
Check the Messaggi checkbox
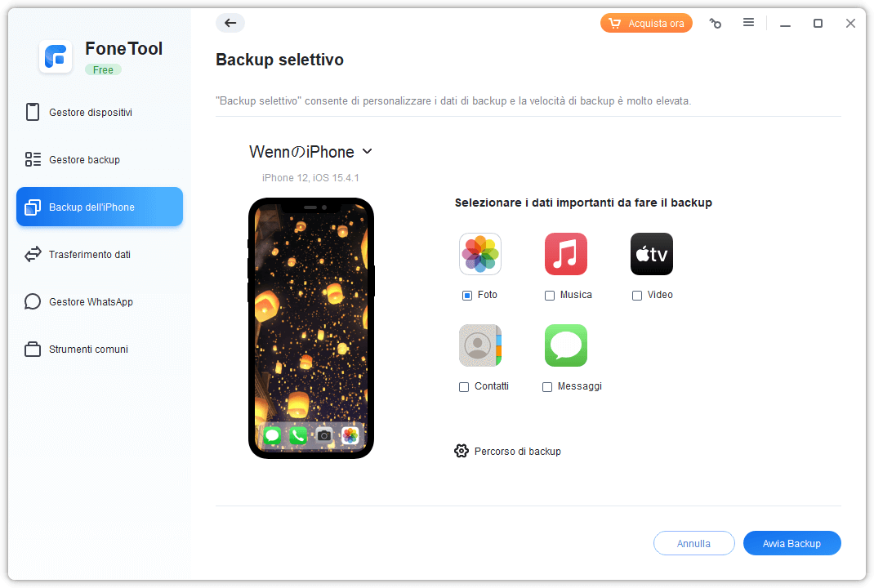(547, 387)
